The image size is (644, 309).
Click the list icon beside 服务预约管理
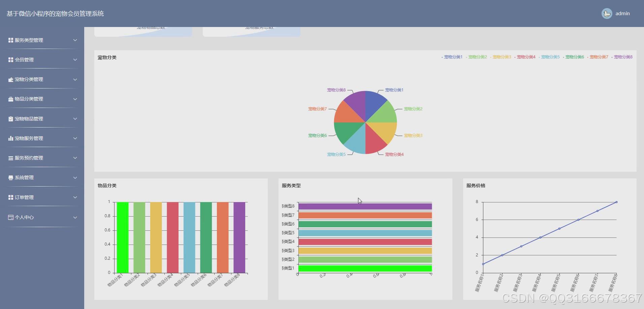coord(11,158)
